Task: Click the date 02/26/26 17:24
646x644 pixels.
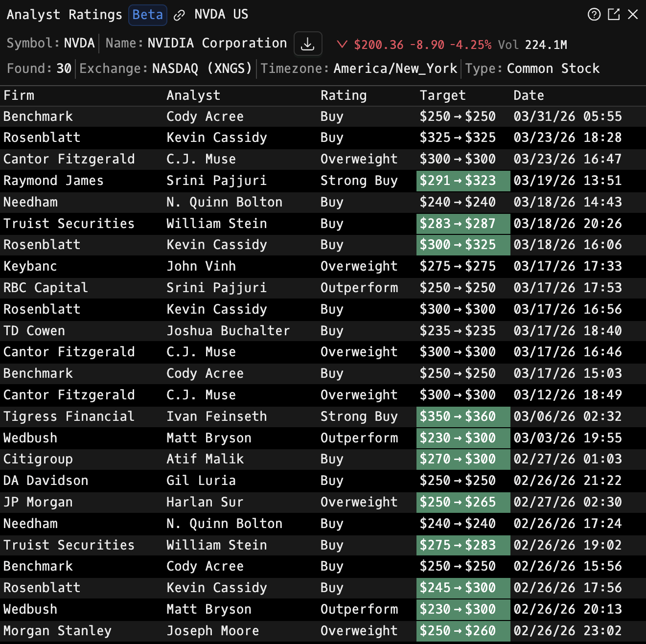Action: coord(568,524)
